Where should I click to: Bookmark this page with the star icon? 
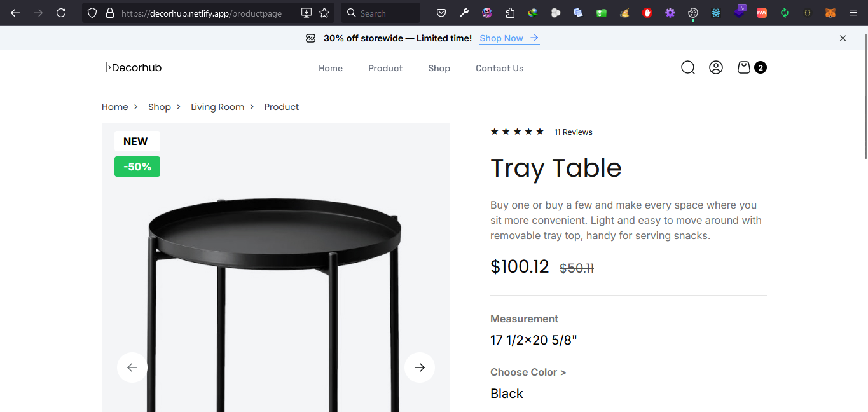tap(324, 13)
